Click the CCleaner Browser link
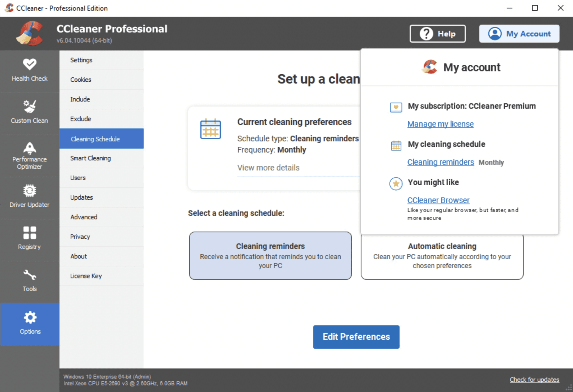 438,200
